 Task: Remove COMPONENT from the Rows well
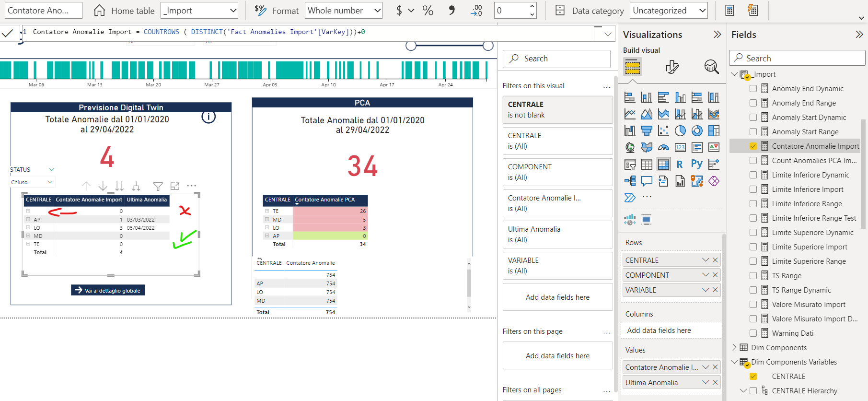click(x=715, y=275)
